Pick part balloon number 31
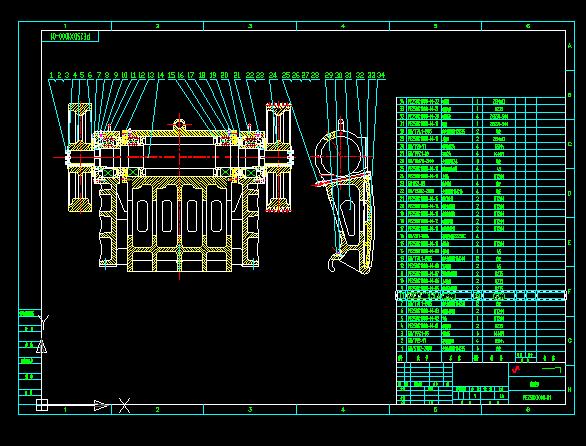Viewport: 586px width, 446px height. [348, 75]
